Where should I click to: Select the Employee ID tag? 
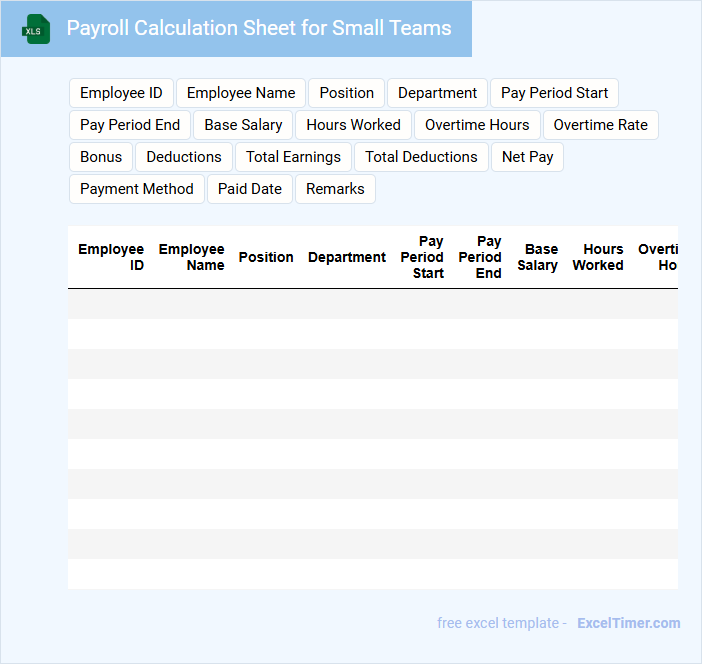coord(121,93)
